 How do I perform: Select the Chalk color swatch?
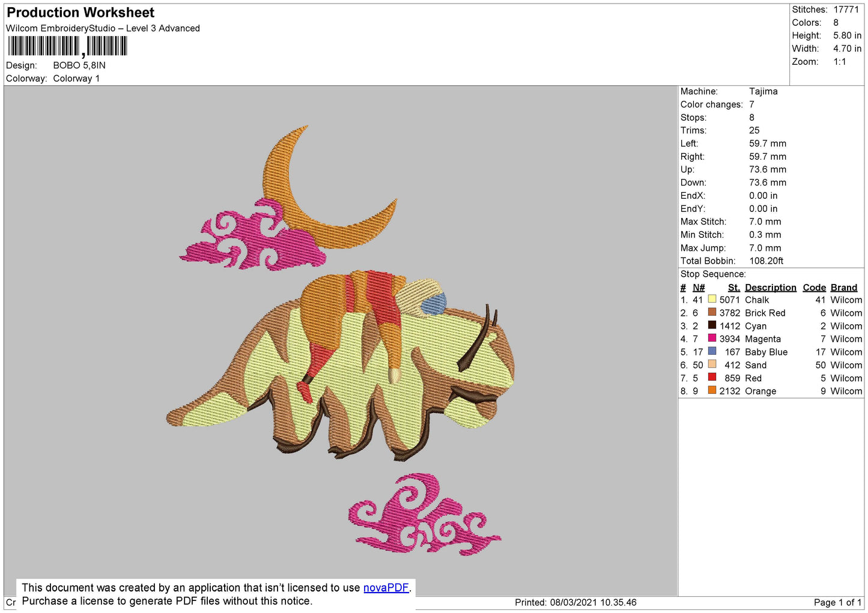coord(712,299)
